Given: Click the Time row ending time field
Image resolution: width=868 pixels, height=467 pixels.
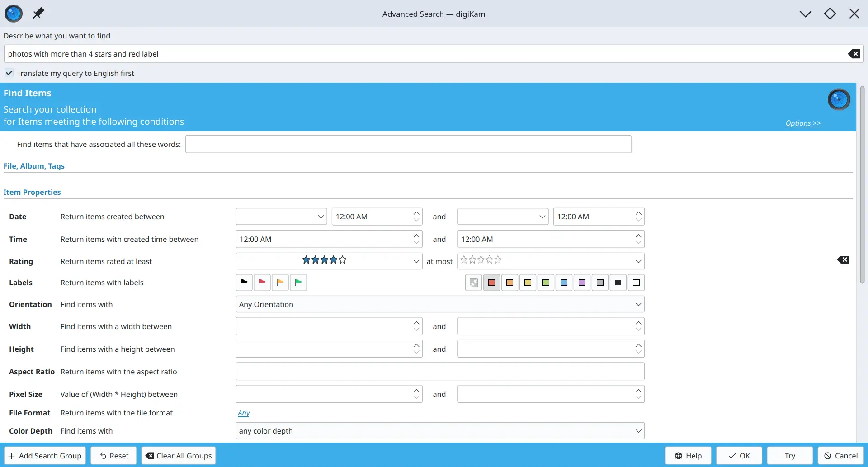Looking at the screenshot, I should (551, 239).
